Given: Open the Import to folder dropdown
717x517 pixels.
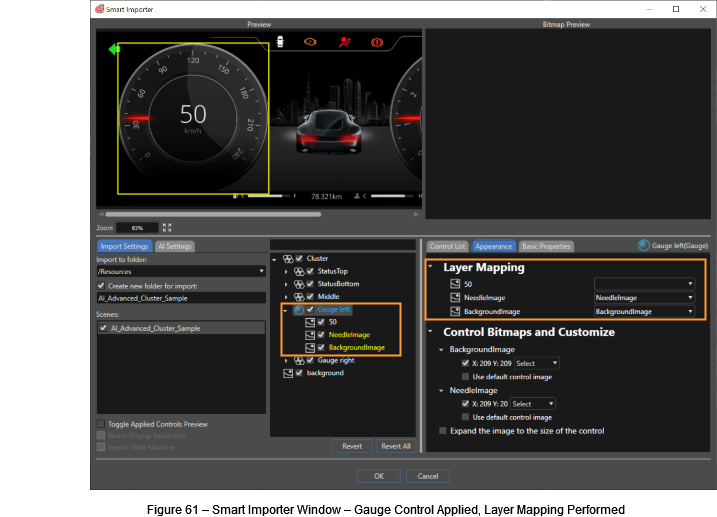Looking at the screenshot, I should pos(181,271).
